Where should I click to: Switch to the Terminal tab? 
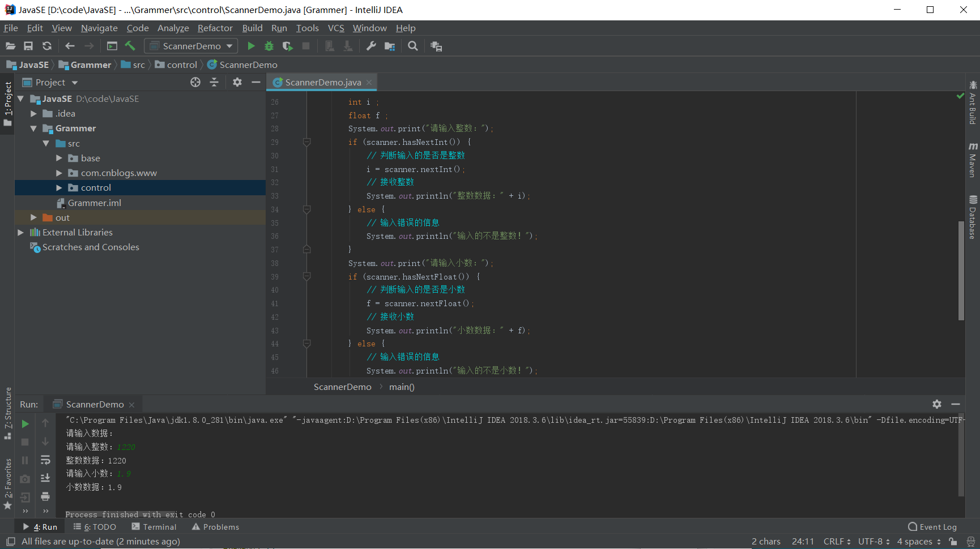coord(154,527)
